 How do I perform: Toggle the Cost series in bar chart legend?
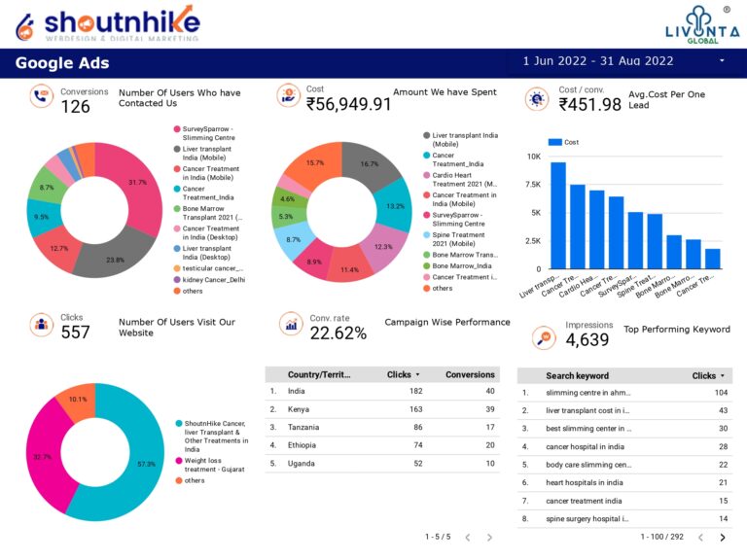563,142
